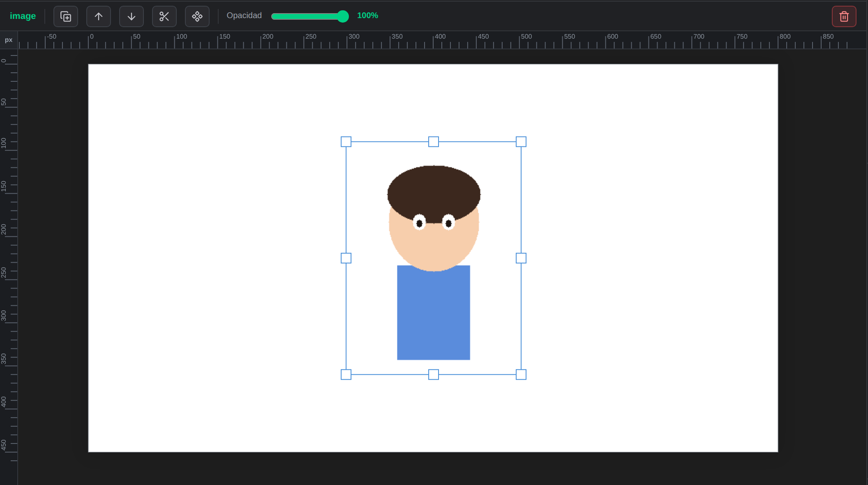Click the px ruler unit box
The height and width of the screenshot is (485, 868).
(x=9, y=40)
